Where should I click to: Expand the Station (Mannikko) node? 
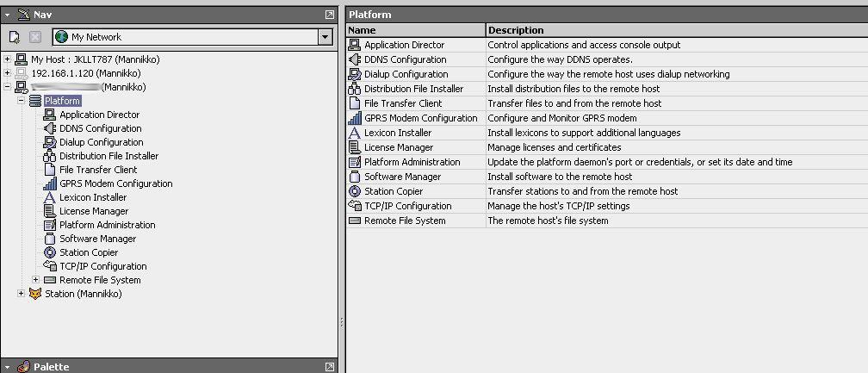pos(21,294)
